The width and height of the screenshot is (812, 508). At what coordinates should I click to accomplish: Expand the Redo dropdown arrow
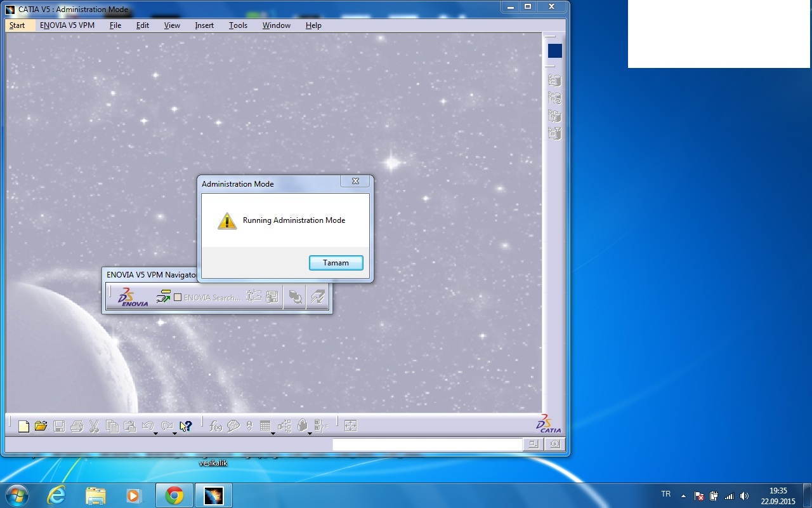point(175,432)
